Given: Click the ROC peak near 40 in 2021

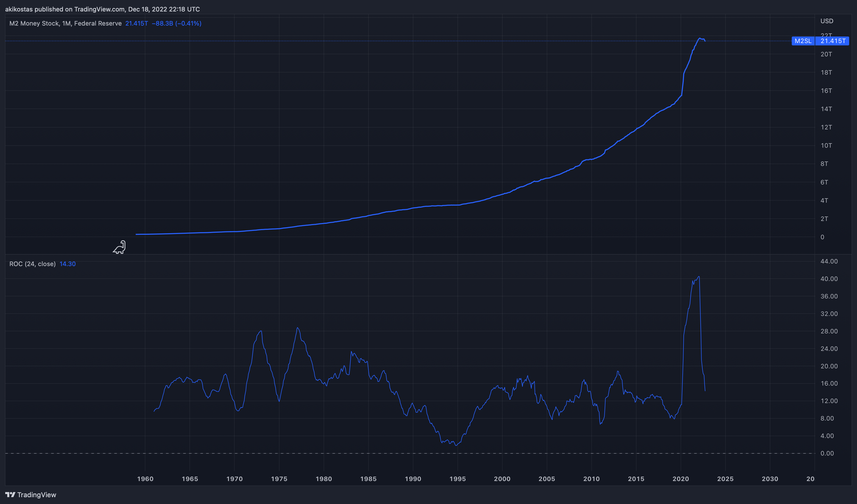Looking at the screenshot, I should pyautogui.click(x=699, y=277).
